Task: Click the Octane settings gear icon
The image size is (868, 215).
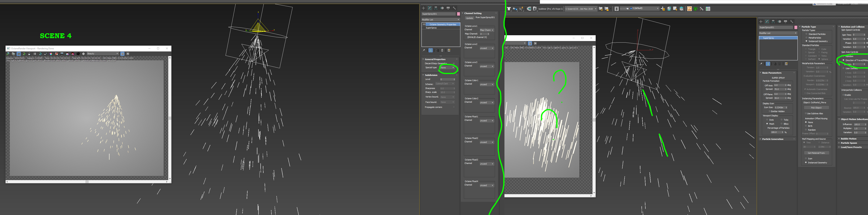Action: tap(84, 54)
